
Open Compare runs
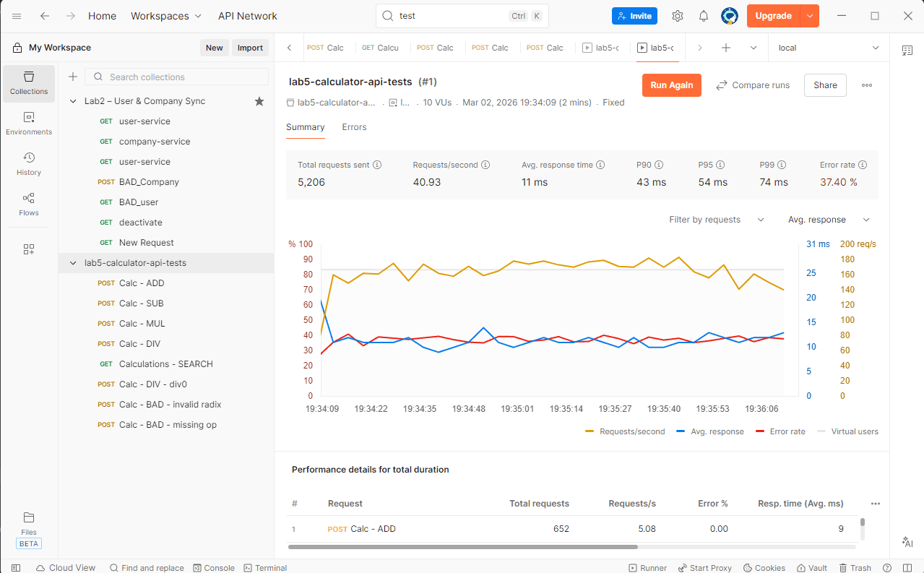click(x=753, y=85)
